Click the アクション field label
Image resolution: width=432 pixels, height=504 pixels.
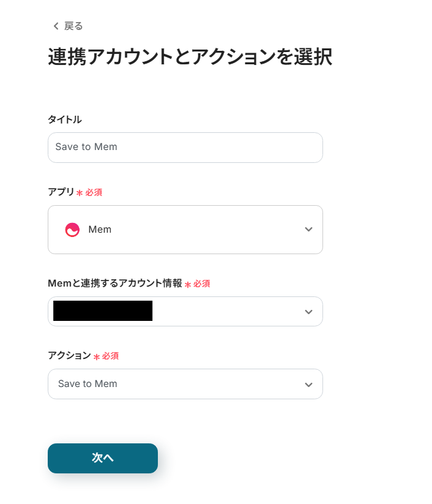pos(69,356)
